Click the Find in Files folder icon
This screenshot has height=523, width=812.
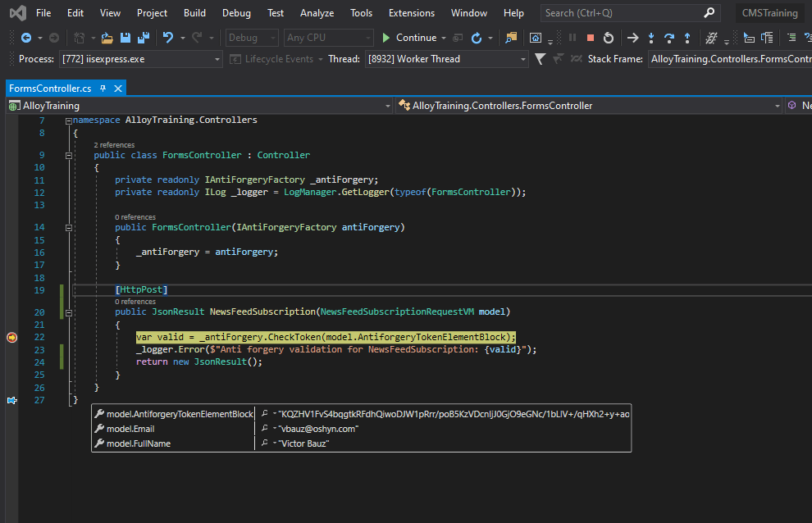[x=511, y=38]
